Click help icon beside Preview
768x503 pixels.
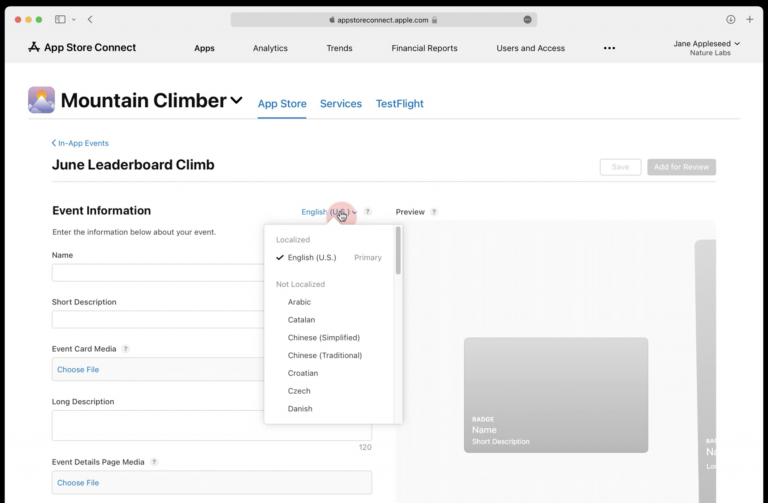point(433,212)
